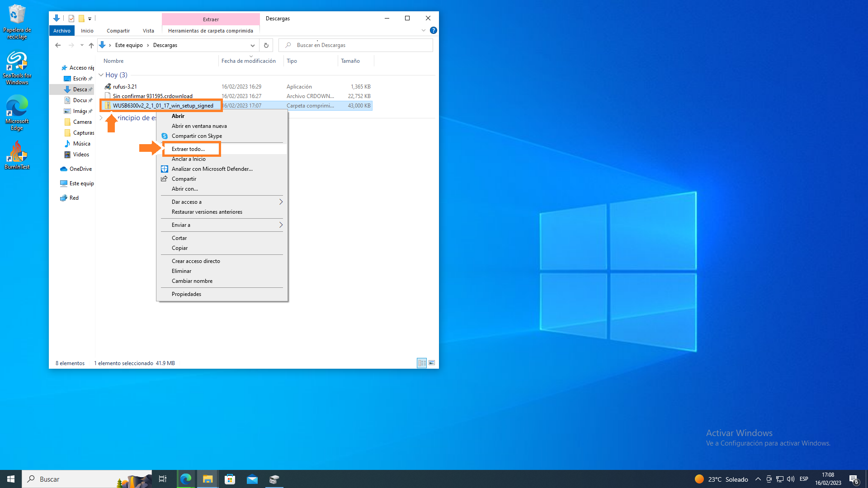Open the Vista ribbon tab

148,31
